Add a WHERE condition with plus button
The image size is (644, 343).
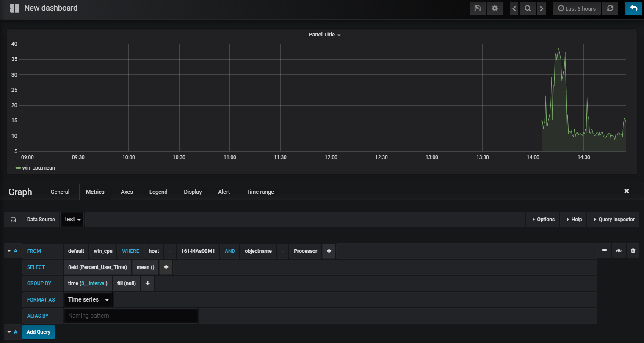329,251
